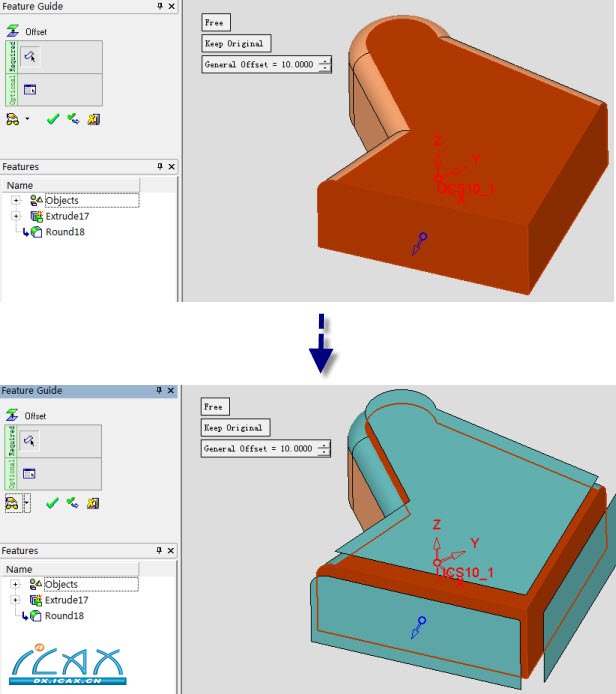Confirm with green OK checkmark in bottom Feature Guide
The image size is (616, 694).
(52, 504)
